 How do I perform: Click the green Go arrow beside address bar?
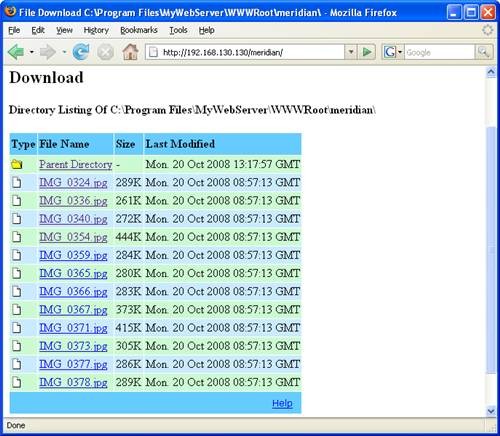click(x=367, y=52)
